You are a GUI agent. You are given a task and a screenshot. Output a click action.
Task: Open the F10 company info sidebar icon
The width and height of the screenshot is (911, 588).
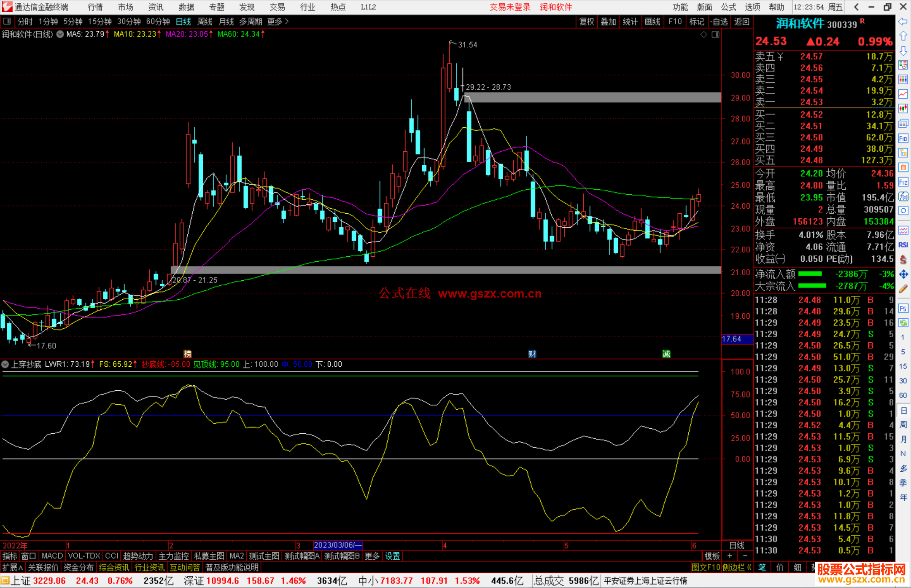click(903, 139)
